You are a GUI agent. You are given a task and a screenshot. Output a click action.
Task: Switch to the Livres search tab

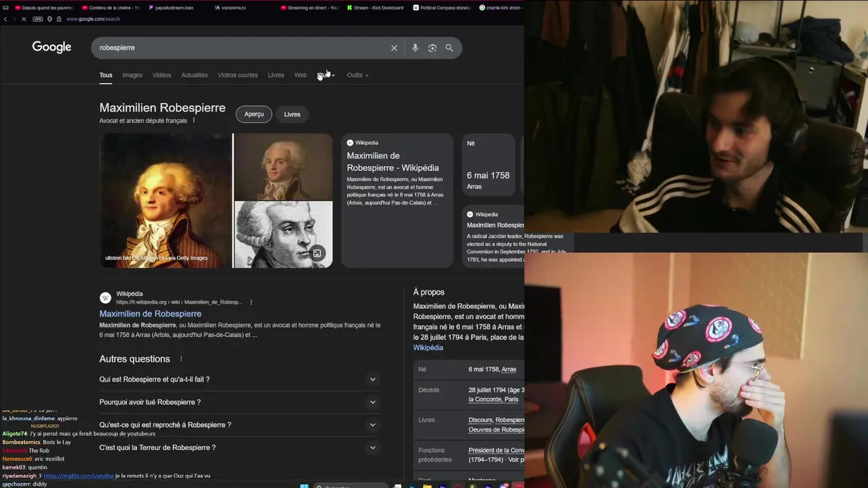click(276, 75)
